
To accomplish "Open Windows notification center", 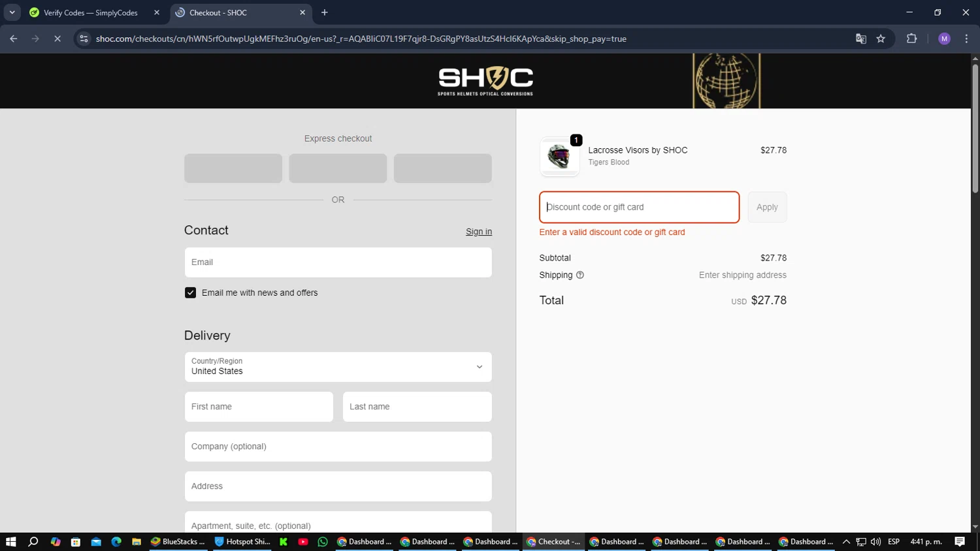I will click(960, 542).
